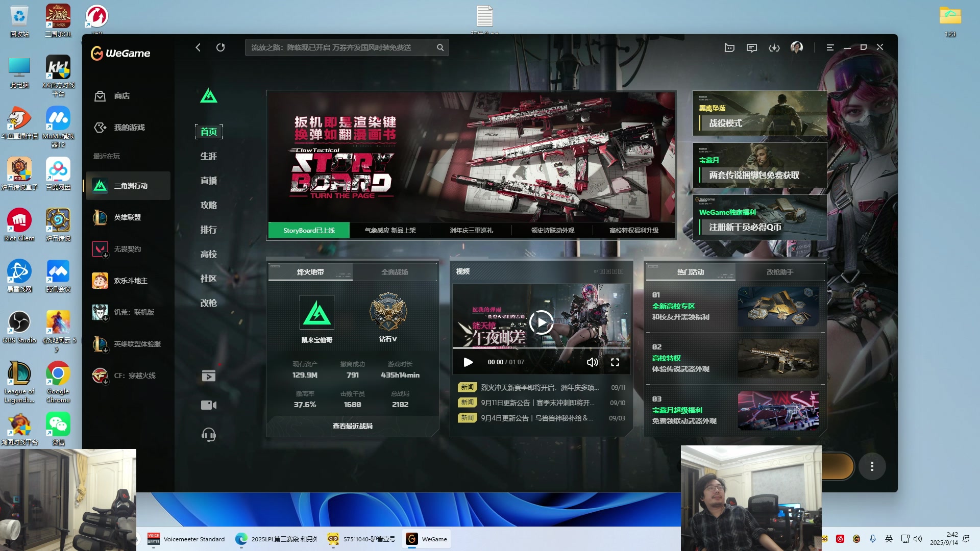This screenshot has height=551, width=980.
Task: Select 欢乐斗地主 in recent games
Action: (x=128, y=281)
